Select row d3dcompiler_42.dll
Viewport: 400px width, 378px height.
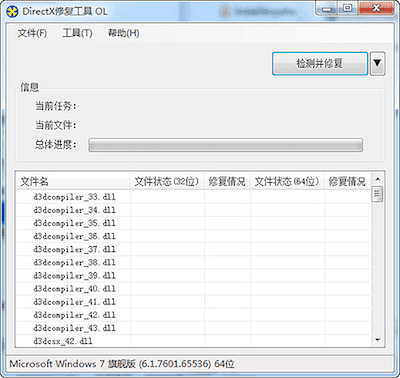coord(194,315)
